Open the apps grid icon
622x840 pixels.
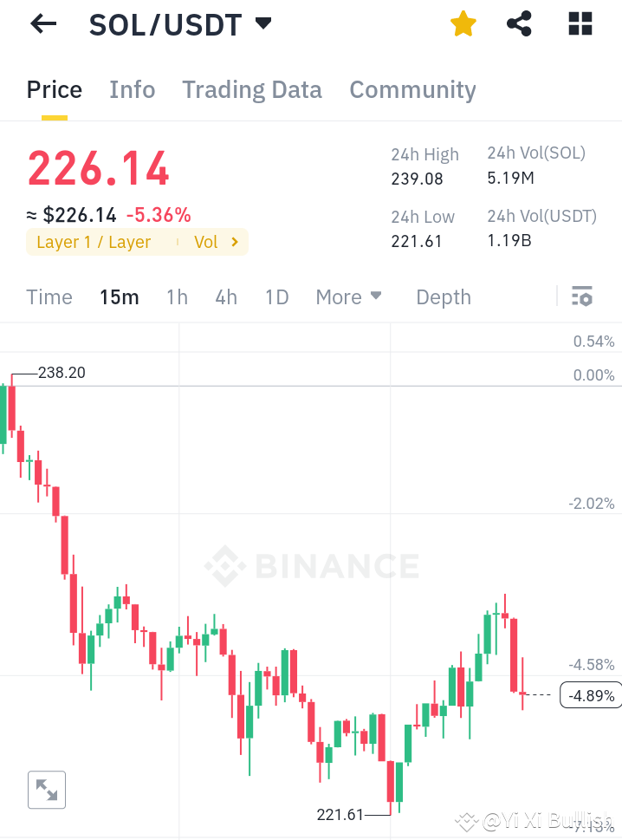(579, 24)
